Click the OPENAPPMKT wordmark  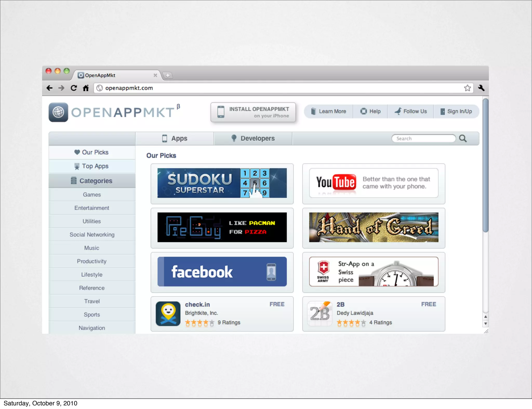(123, 113)
